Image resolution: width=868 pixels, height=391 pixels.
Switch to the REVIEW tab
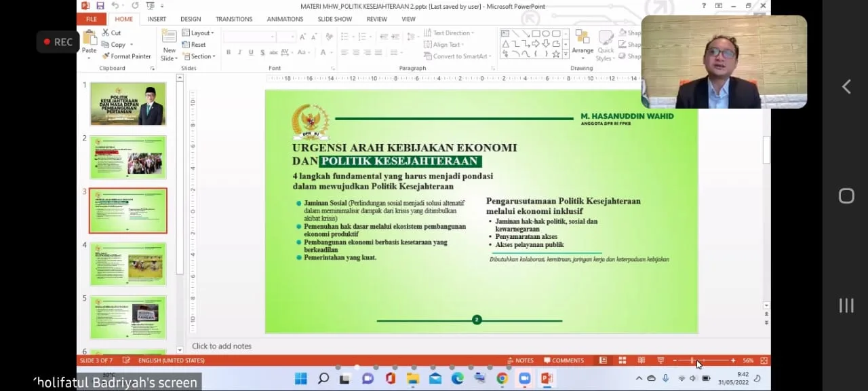(x=377, y=19)
